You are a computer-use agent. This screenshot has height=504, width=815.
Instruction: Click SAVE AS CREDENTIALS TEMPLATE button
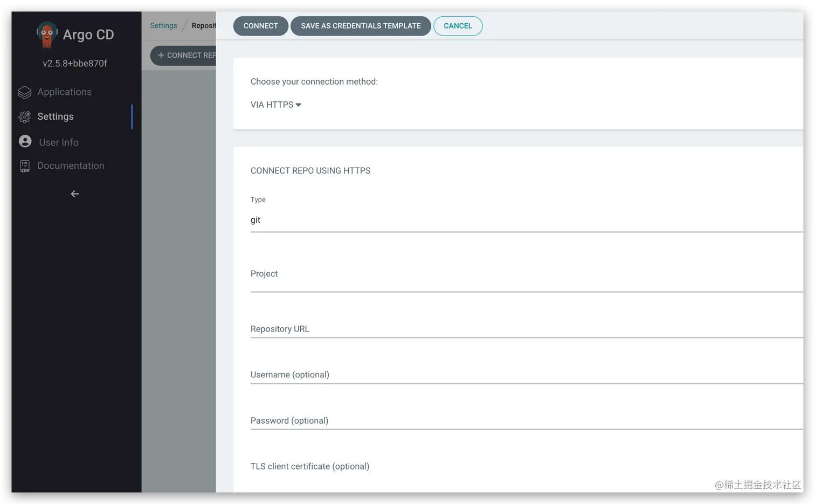tap(361, 26)
